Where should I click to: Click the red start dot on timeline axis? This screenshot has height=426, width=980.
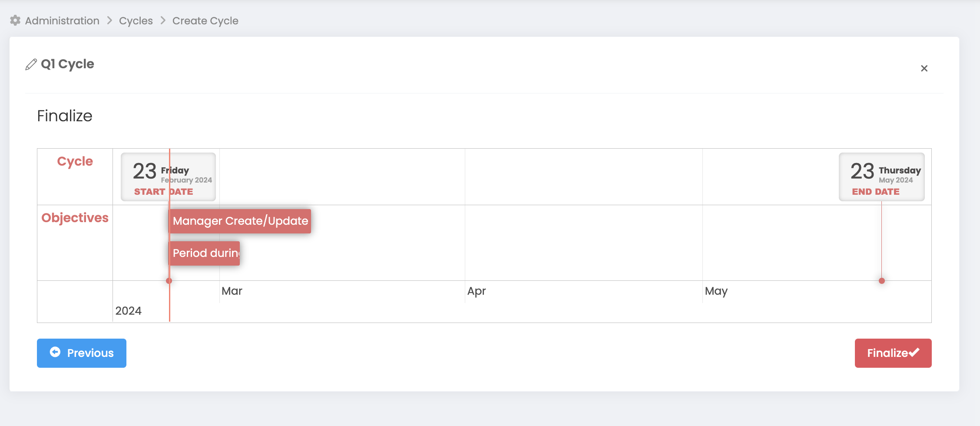coord(169,281)
